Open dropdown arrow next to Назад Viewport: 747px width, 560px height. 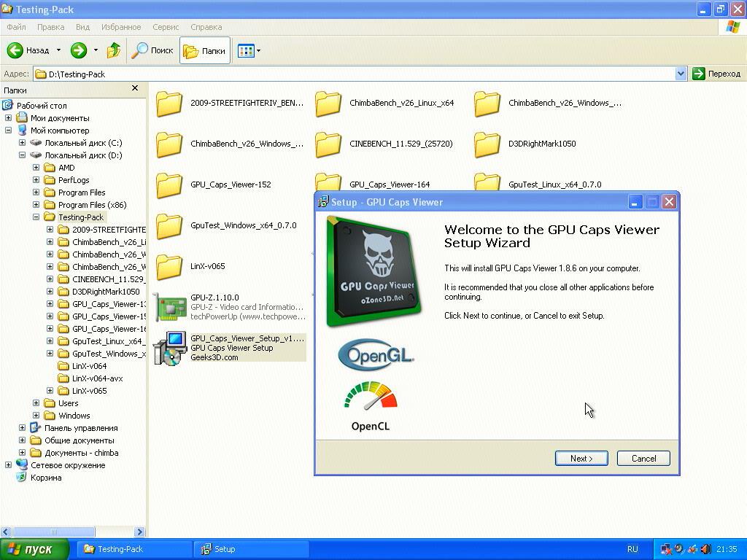[x=58, y=50]
